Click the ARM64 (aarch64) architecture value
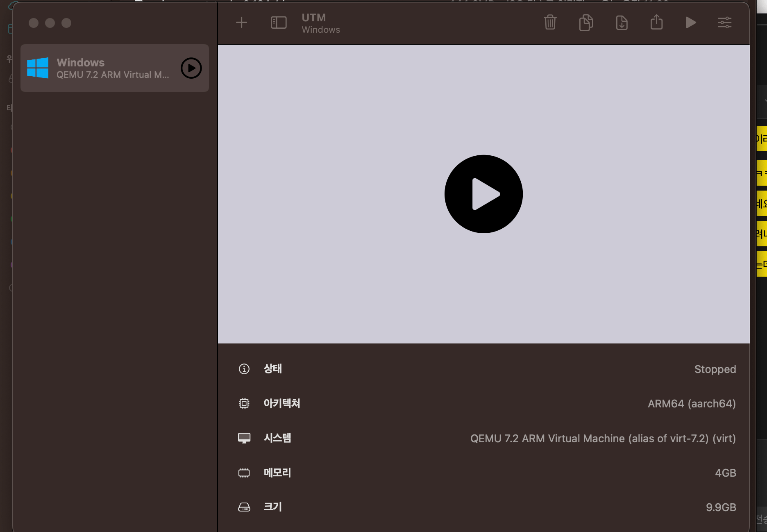The height and width of the screenshot is (532, 767). tap(692, 403)
